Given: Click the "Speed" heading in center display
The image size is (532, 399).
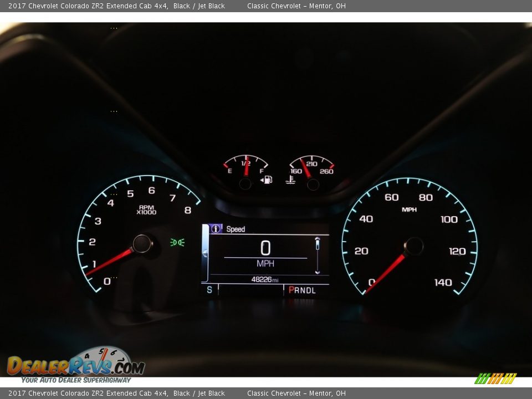Looking at the screenshot, I should (x=236, y=229).
